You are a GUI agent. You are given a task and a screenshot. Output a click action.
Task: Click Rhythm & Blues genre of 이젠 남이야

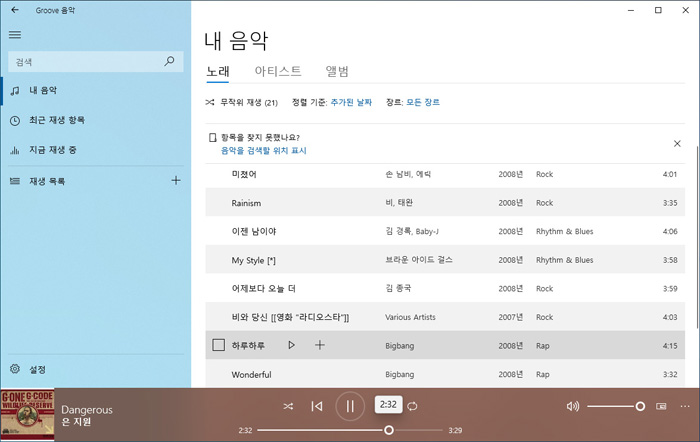(x=564, y=231)
